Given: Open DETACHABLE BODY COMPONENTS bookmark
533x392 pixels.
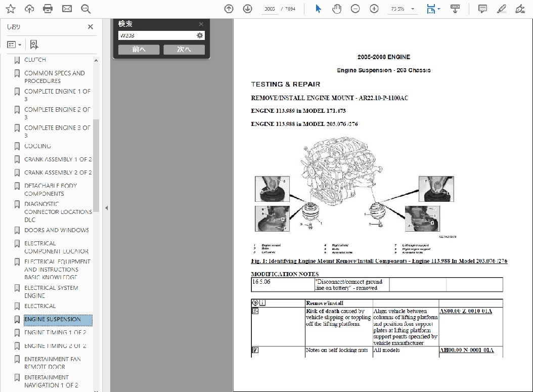Looking at the screenshot, I should 51,190.
